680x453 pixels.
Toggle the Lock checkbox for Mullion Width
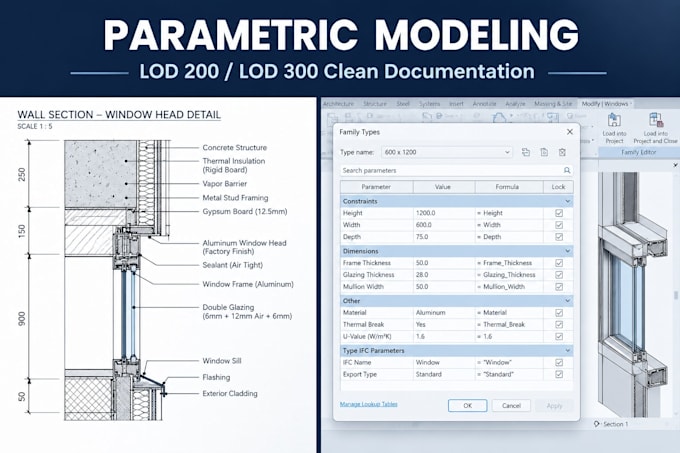point(559,287)
